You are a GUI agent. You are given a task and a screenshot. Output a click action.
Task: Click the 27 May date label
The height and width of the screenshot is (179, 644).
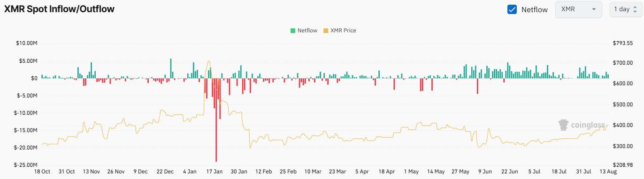pos(461,172)
